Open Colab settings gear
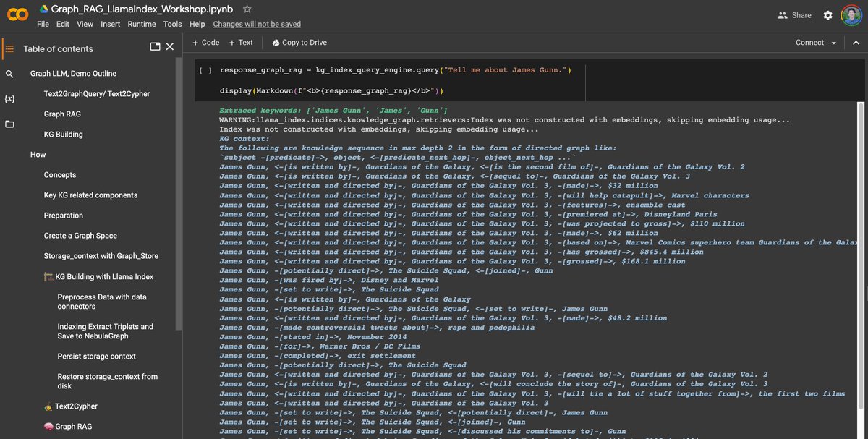 point(827,15)
